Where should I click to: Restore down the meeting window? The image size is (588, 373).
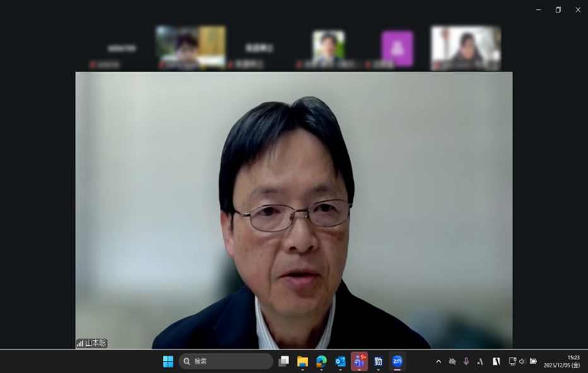[x=558, y=10]
